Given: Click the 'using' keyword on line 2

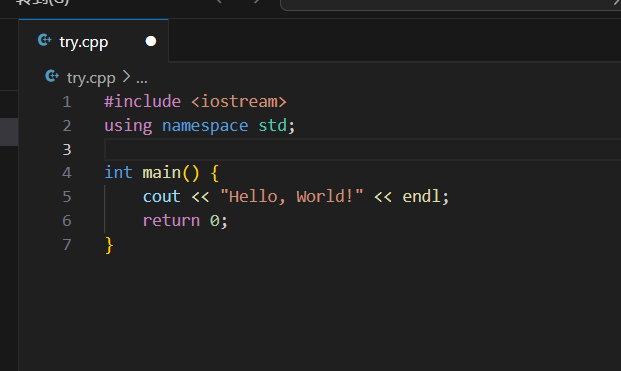Looking at the screenshot, I should 128,126.
